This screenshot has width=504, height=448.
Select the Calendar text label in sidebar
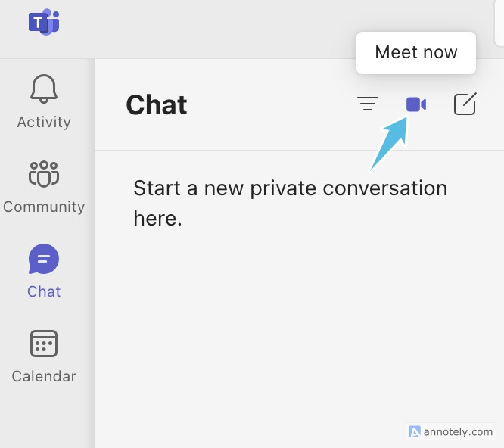(44, 376)
